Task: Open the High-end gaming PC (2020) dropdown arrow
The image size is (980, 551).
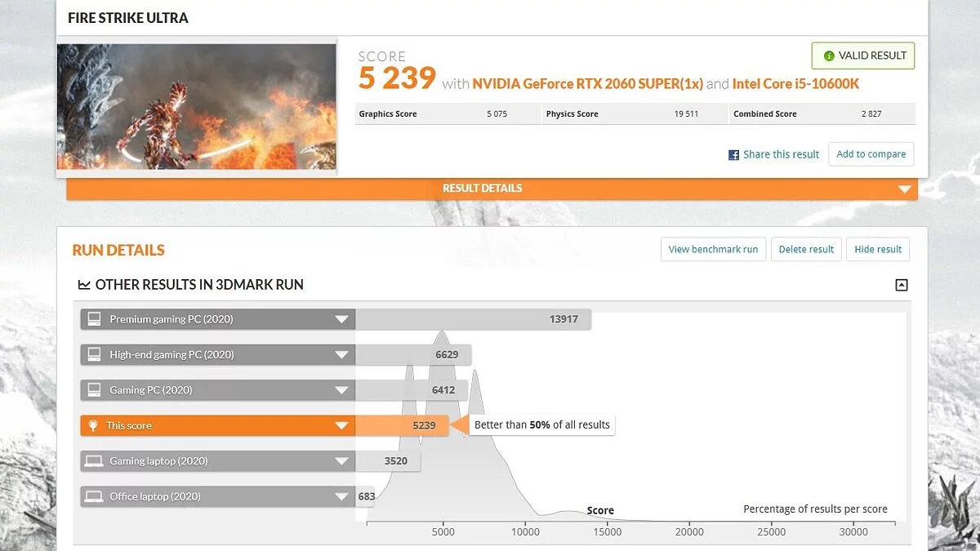Action: tap(341, 354)
